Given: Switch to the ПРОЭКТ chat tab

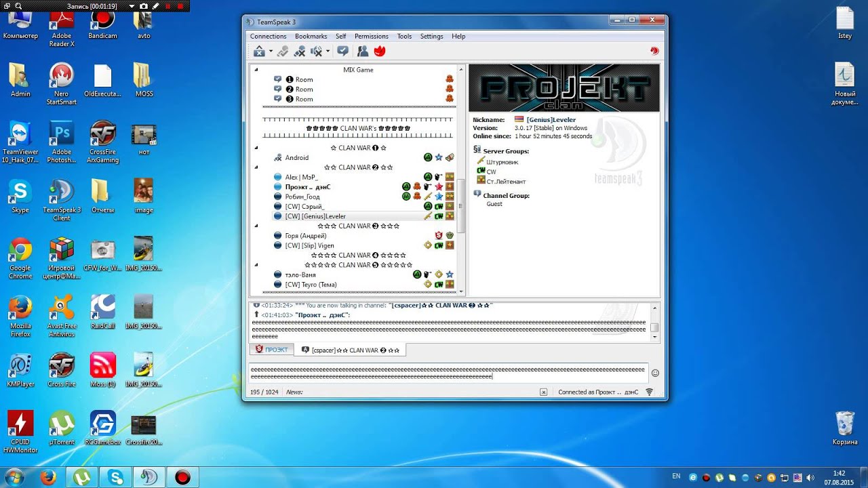Looking at the screenshot, I should pos(271,350).
